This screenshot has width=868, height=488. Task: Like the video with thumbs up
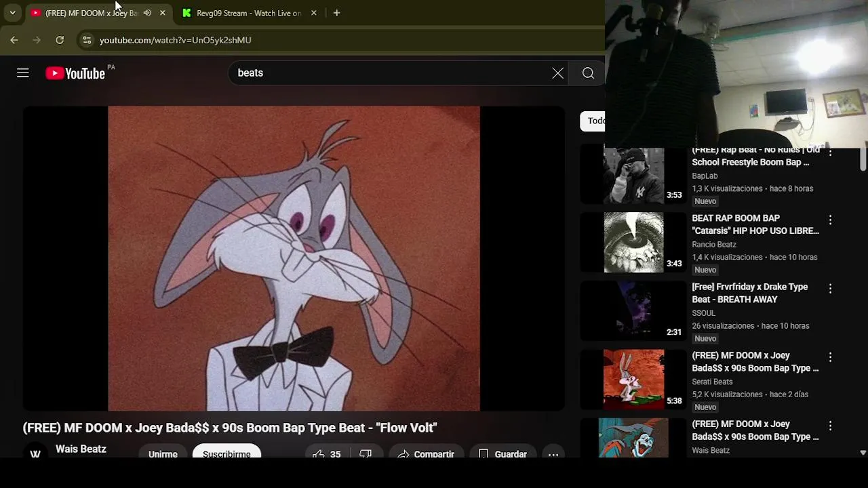pyautogui.click(x=326, y=454)
